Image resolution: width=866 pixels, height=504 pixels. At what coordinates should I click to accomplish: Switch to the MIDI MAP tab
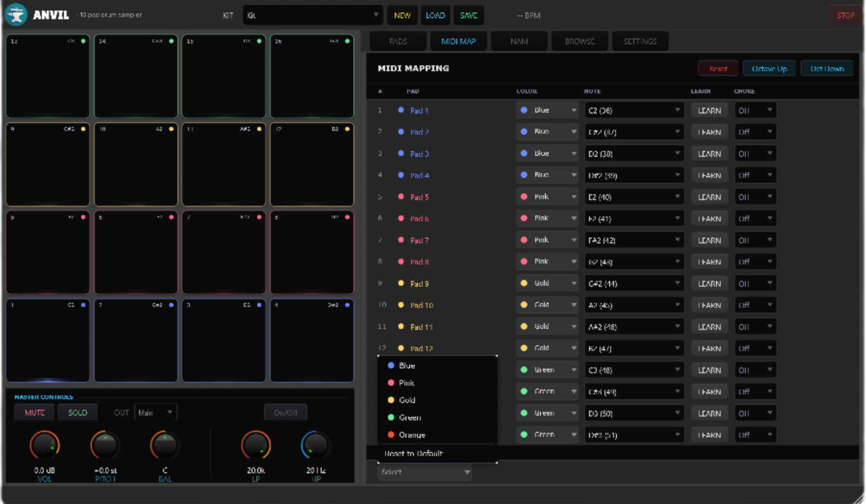click(x=458, y=41)
